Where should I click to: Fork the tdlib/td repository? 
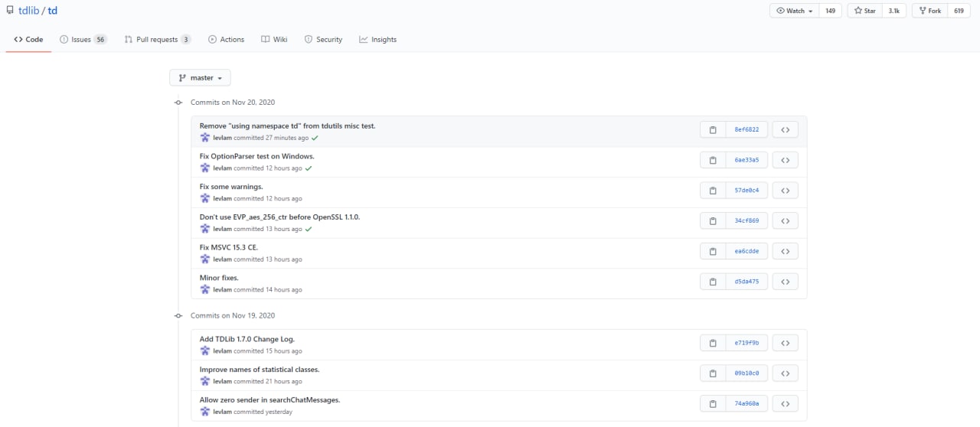[x=929, y=11]
